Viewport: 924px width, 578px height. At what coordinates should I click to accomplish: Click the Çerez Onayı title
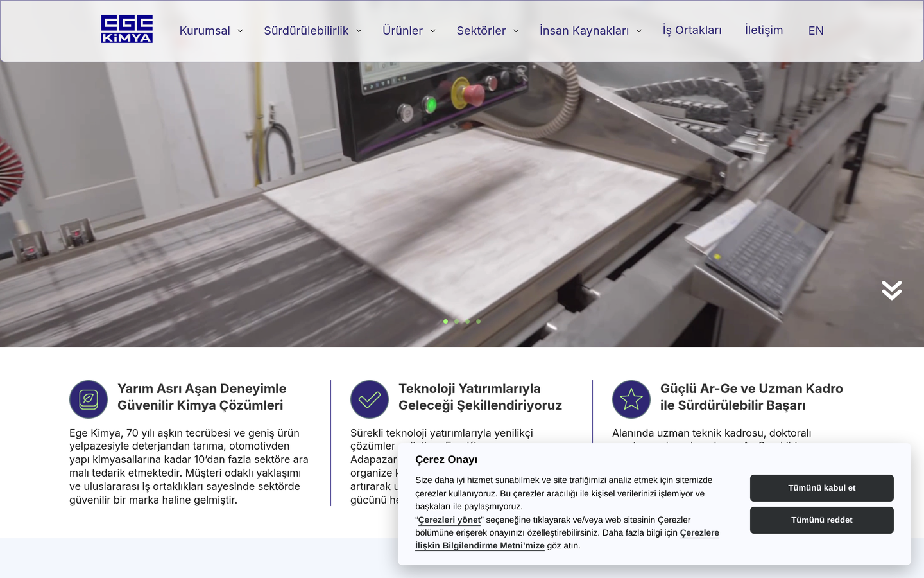click(x=446, y=460)
